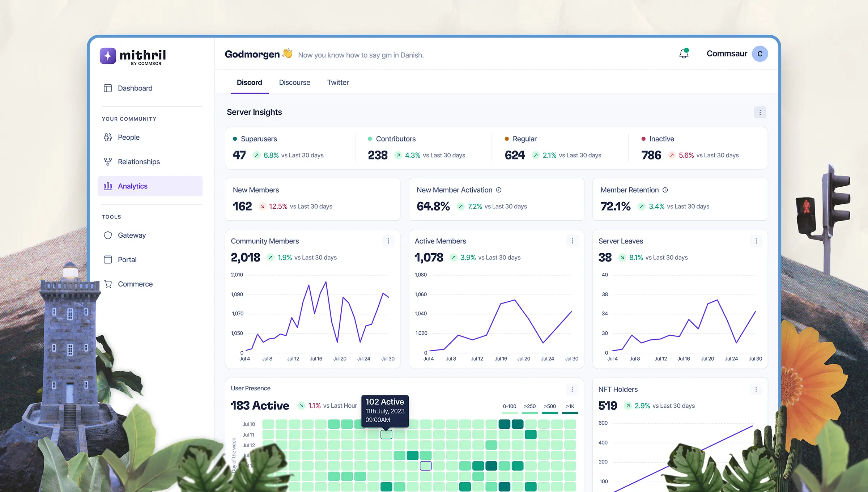Click the Relationships sidebar icon
Image resolution: width=868 pixels, height=492 pixels.
[x=108, y=162]
